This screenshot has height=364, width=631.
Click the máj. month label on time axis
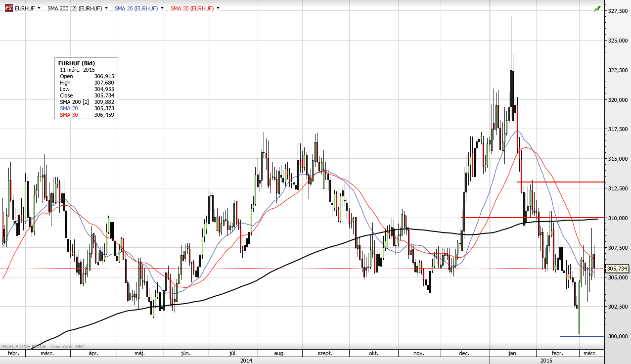[140, 354]
